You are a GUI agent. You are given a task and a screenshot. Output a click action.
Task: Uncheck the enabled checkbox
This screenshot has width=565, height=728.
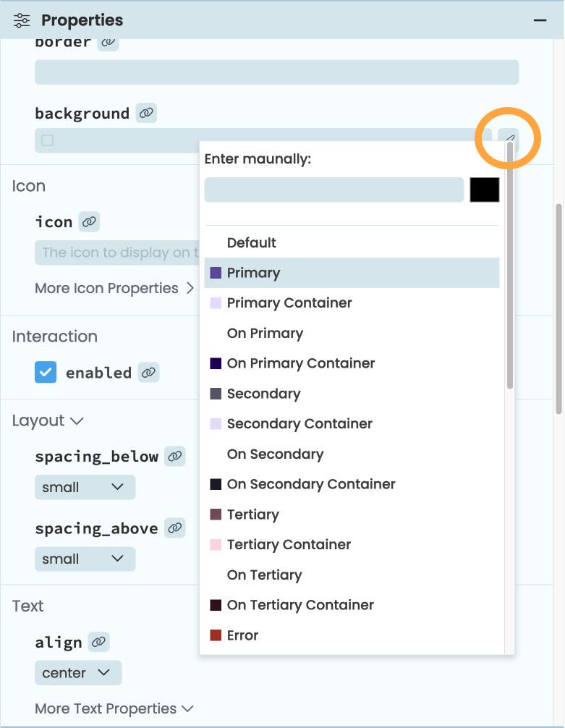click(46, 372)
